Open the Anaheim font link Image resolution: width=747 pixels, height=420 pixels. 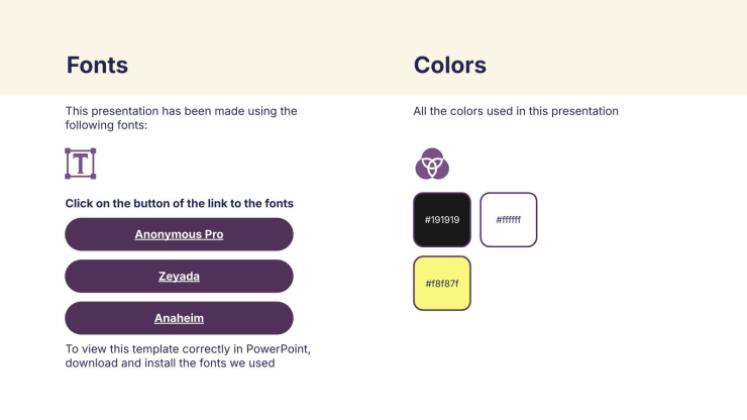point(179,318)
